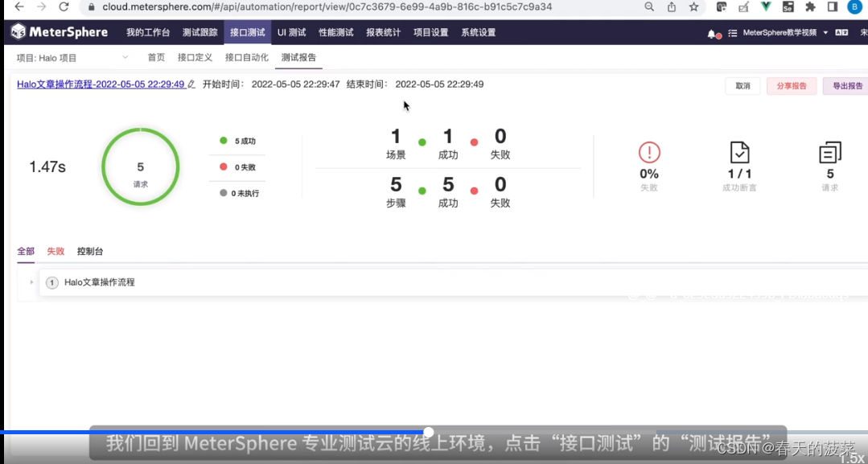Click the MeterSphere logo

click(x=60, y=32)
